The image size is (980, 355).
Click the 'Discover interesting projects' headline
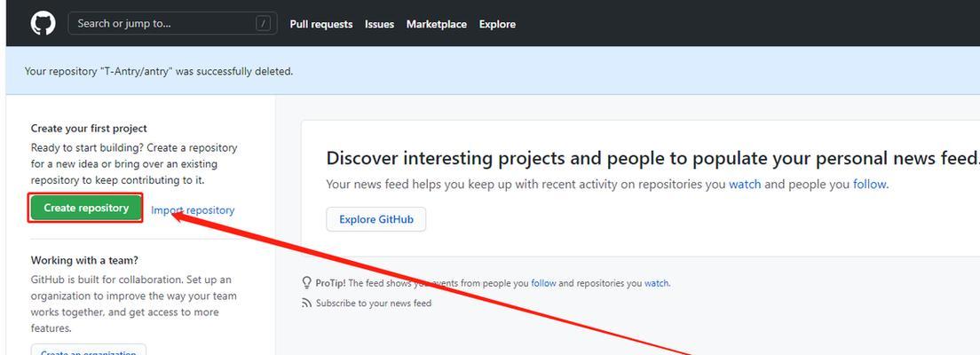652,158
